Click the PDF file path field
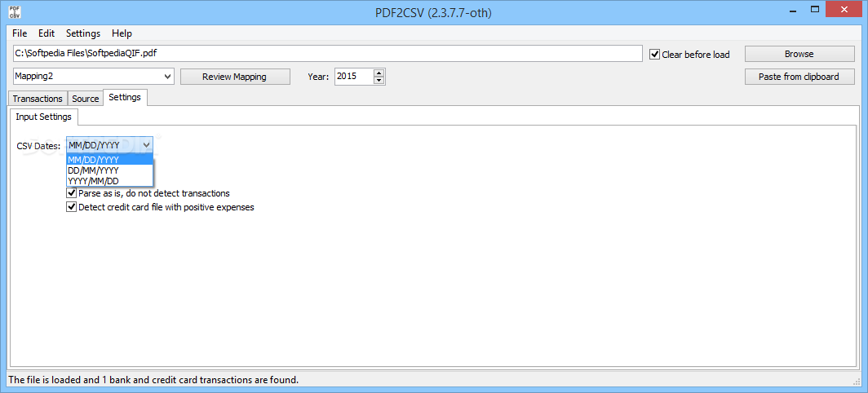Screen dimensions: 868x393 tap(326, 54)
